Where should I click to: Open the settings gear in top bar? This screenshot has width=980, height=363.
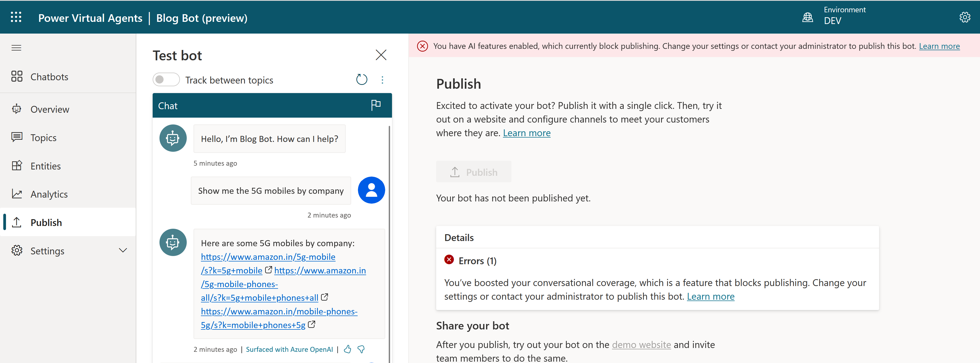click(x=964, y=17)
